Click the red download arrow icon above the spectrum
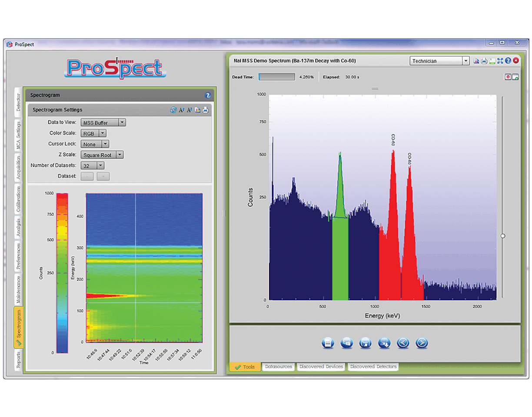This screenshot has height=417, width=532. click(508, 76)
